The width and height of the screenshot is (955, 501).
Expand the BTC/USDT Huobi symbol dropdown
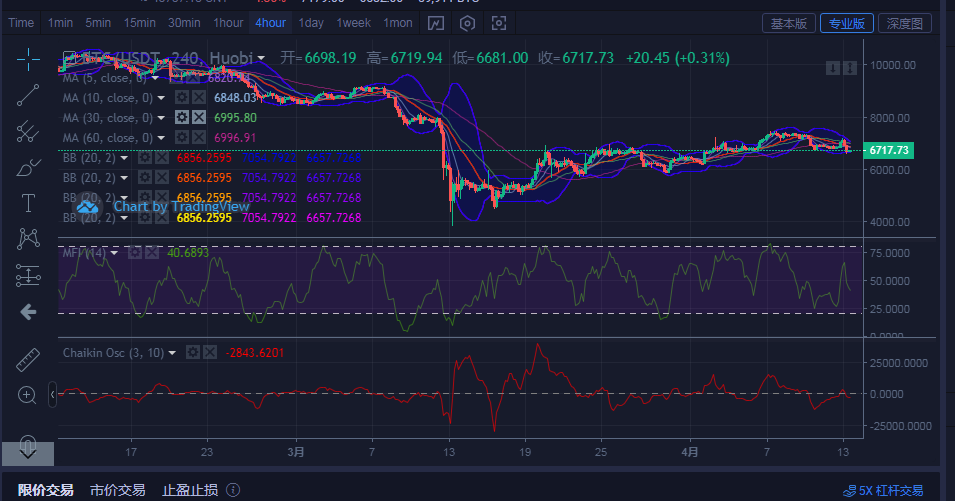261,58
